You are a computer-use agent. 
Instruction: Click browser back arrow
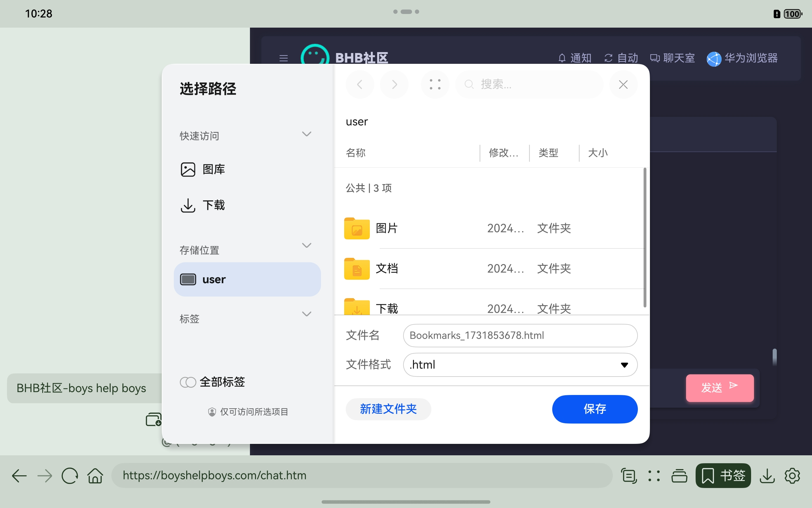(19, 476)
